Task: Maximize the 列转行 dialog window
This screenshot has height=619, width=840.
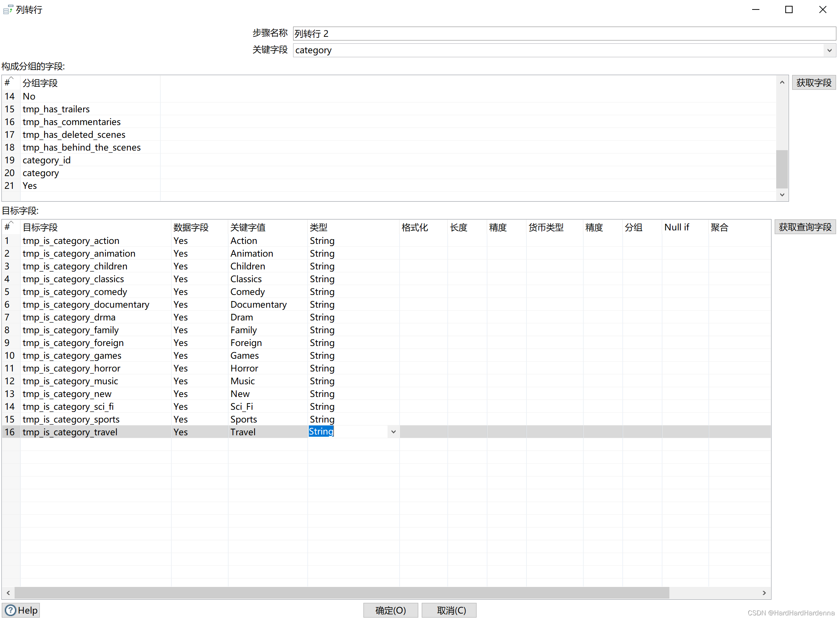Action: coord(789,9)
